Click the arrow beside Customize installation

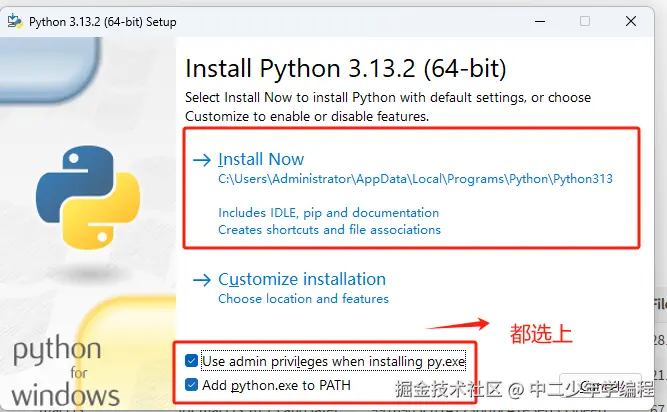pyautogui.click(x=203, y=280)
